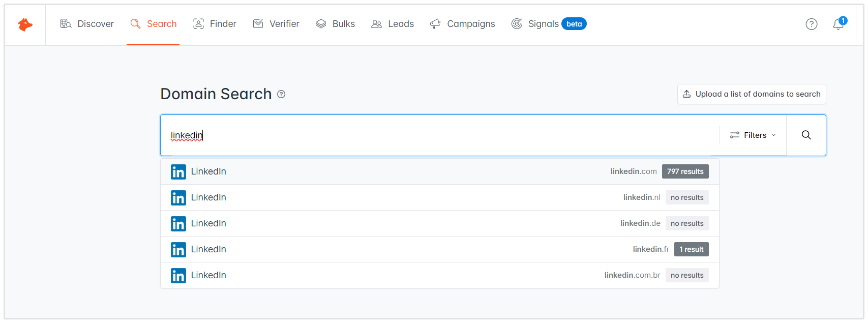
Task: Pick the linkedin.com.br suggestion
Action: [x=439, y=275]
